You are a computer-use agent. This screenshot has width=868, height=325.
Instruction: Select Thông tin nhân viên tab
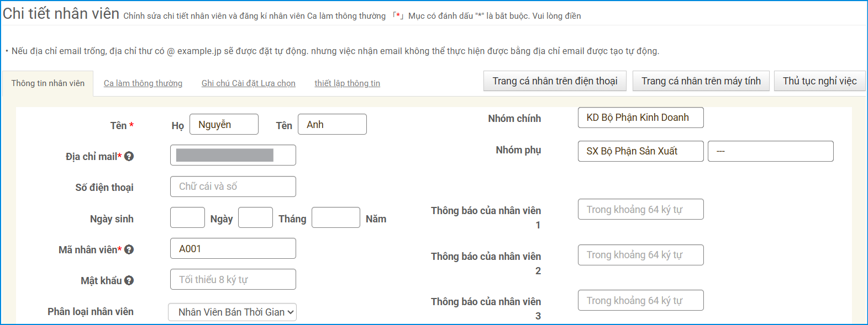pos(48,83)
